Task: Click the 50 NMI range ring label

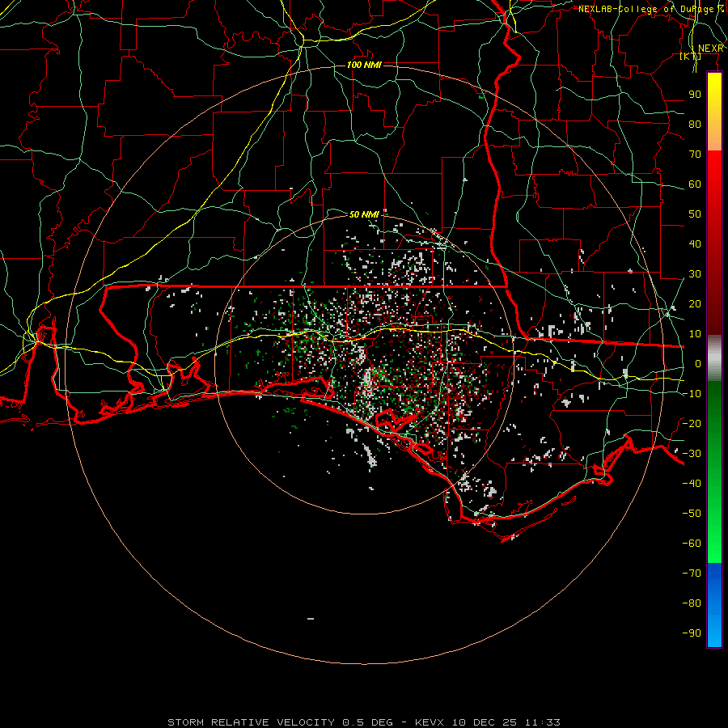Action: point(364,214)
